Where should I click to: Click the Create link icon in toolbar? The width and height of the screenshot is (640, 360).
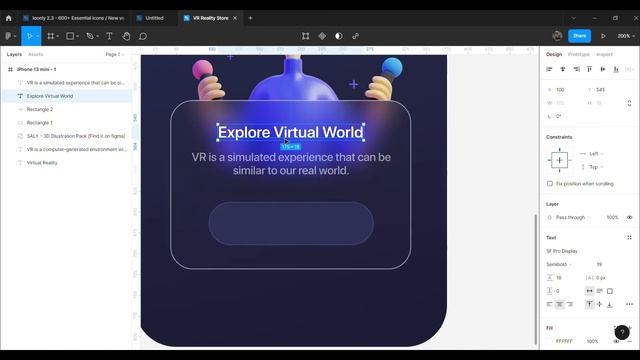click(x=356, y=36)
